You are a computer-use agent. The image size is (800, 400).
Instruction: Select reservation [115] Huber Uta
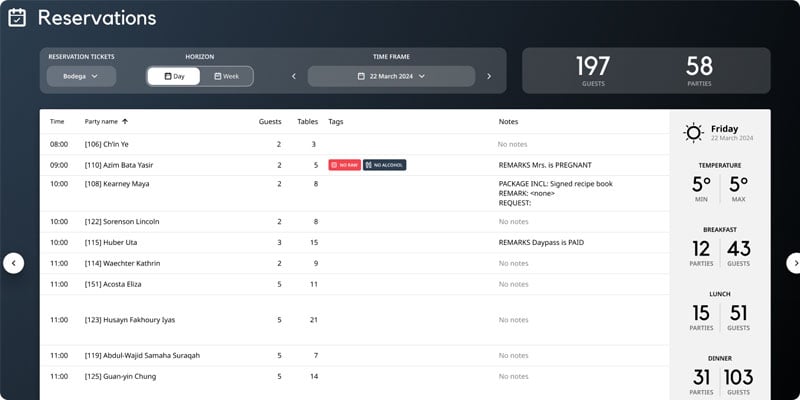pyautogui.click(x=354, y=243)
